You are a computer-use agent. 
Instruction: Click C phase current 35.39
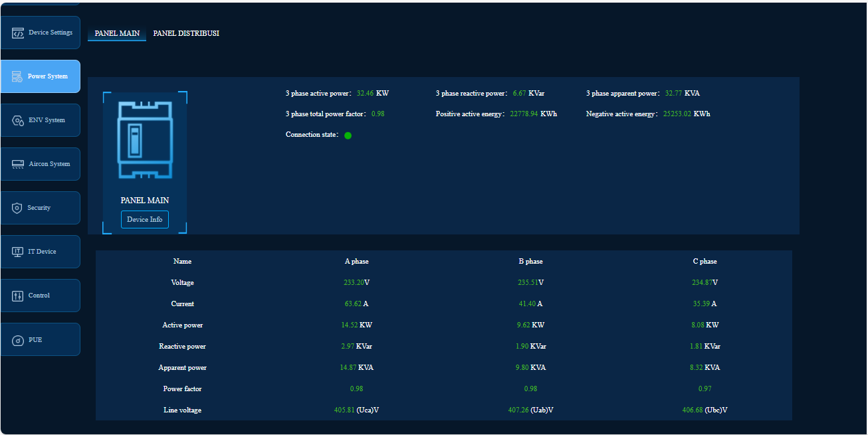[701, 304]
